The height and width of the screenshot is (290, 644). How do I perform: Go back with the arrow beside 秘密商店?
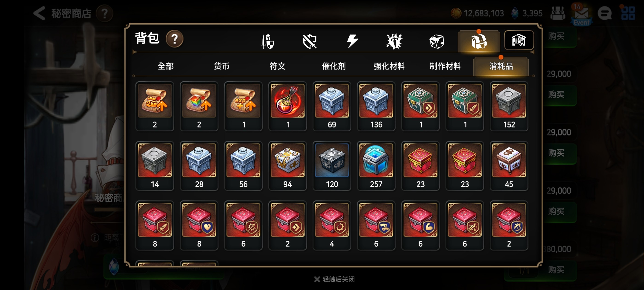click(x=39, y=13)
